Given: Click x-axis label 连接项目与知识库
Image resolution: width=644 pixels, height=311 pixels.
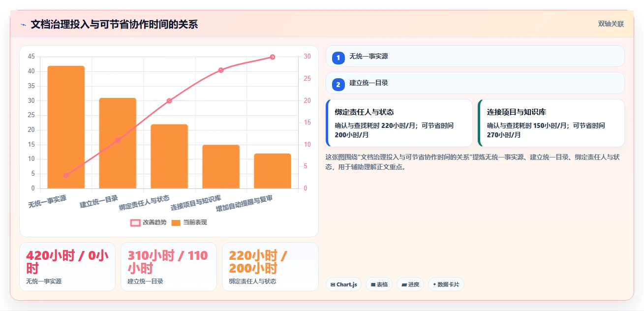Looking at the screenshot, I should coord(196,203).
